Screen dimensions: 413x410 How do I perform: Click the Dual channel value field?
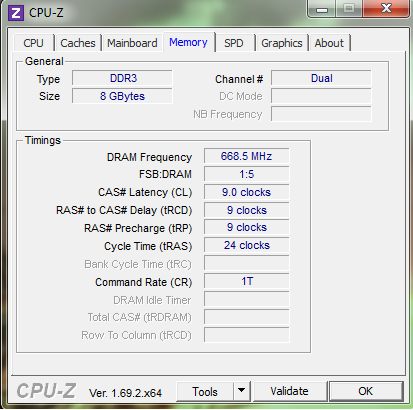tap(321, 78)
